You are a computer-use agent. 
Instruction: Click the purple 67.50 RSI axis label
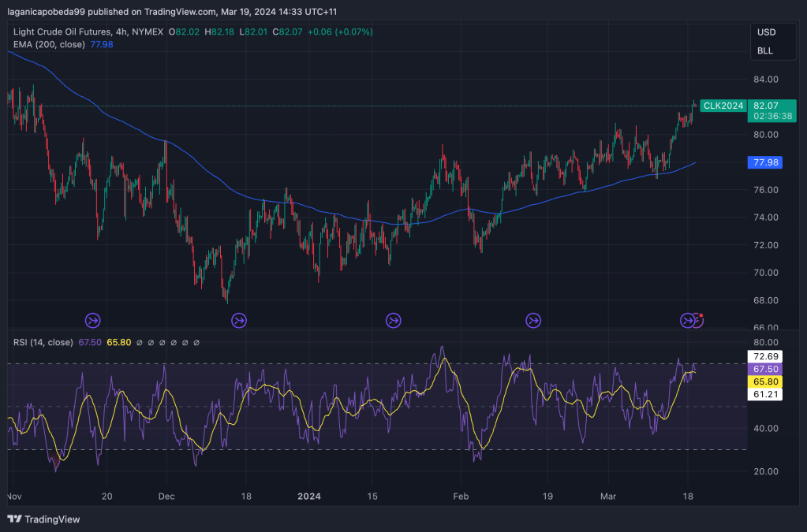766,369
